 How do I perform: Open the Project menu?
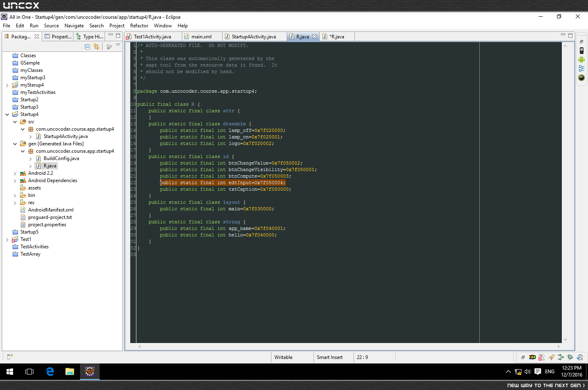coord(117,26)
